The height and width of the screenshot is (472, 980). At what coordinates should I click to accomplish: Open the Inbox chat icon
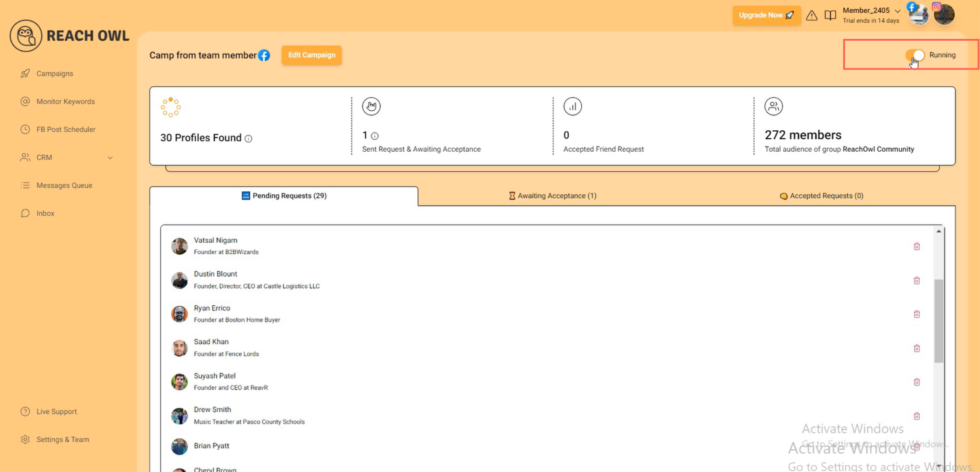pos(25,213)
